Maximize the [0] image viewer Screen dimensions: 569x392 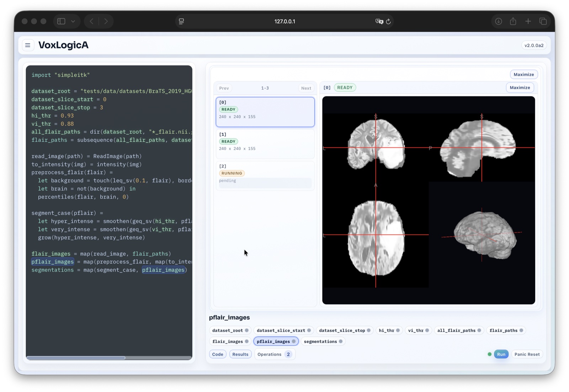[520, 87]
